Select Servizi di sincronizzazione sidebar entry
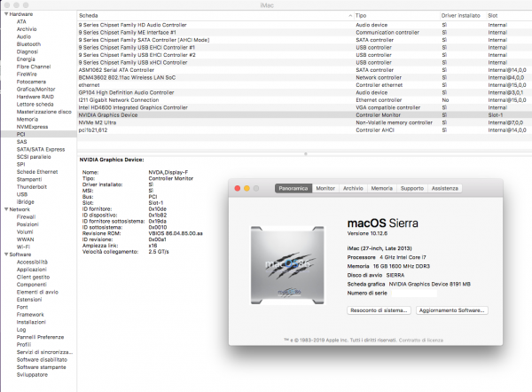This screenshot has width=532, height=392. point(45,352)
